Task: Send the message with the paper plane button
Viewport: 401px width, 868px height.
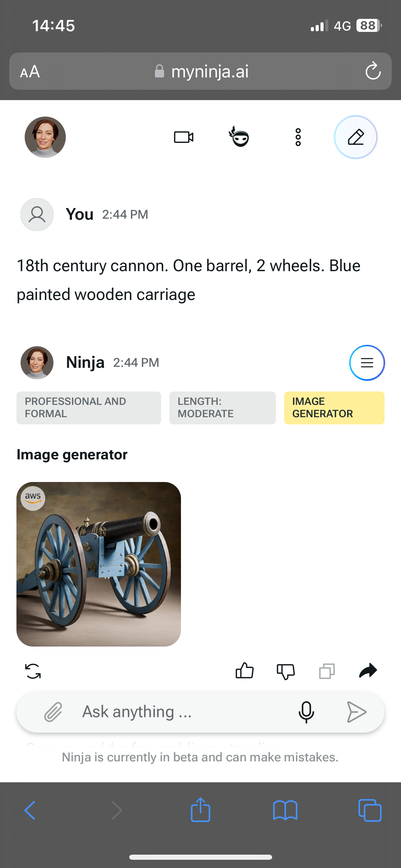Action: point(356,712)
